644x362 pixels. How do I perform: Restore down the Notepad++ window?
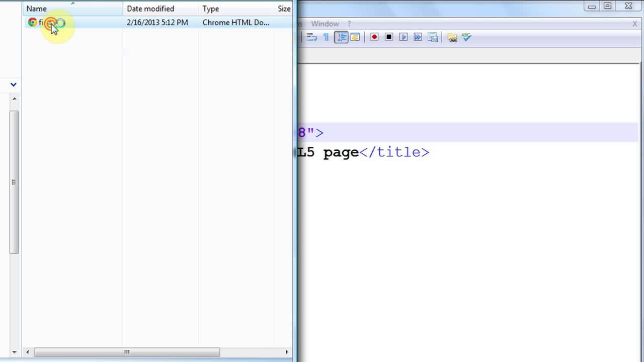click(608, 6)
